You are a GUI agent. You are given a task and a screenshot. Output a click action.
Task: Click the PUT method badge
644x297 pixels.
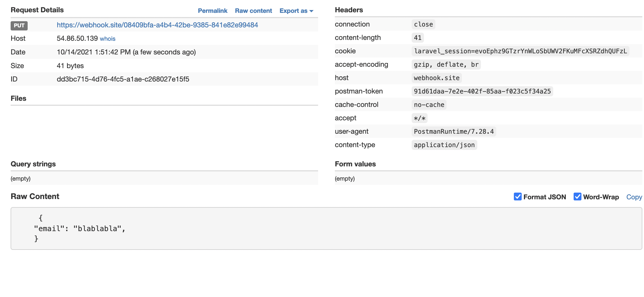(19, 26)
